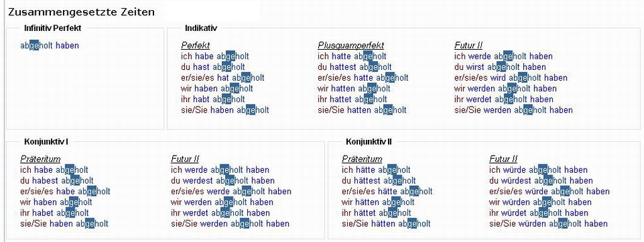Click the Plusquamperfekt heading
Screen dimensions: 644x242
click(351, 45)
